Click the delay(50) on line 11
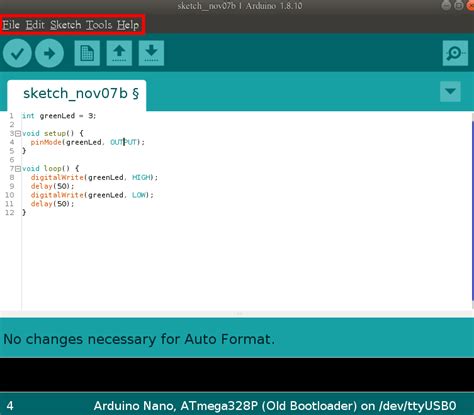 [52, 204]
